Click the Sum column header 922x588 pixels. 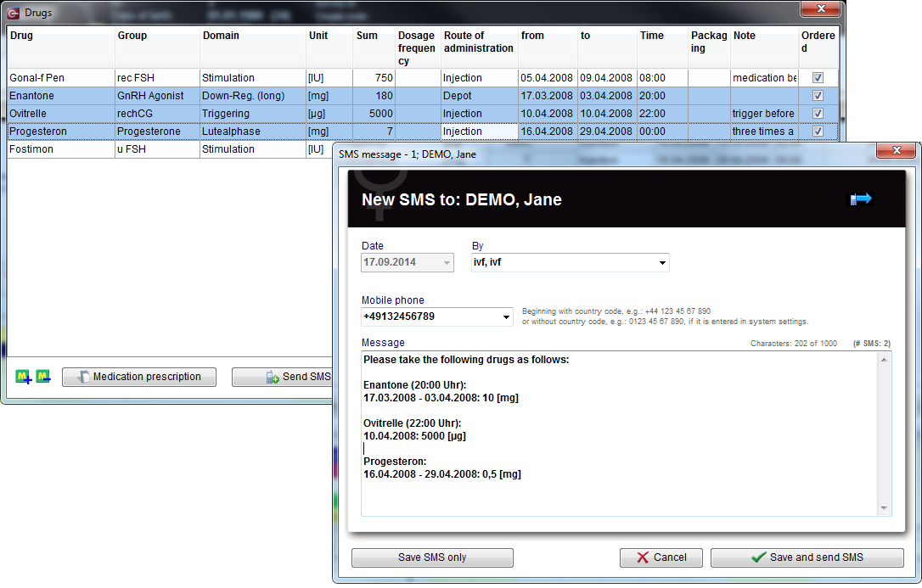point(374,48)
